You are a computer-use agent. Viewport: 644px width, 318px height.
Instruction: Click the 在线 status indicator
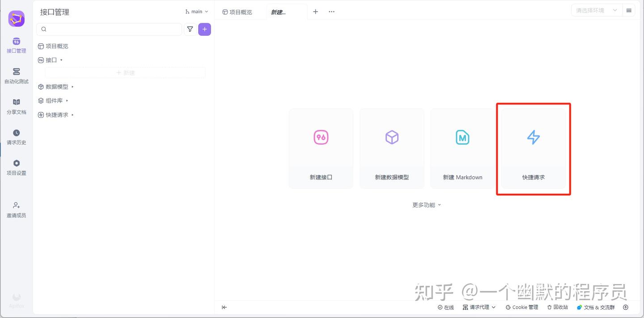tap(445, 307)
